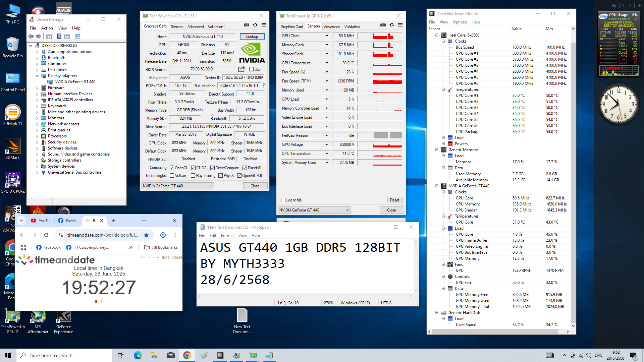Screen dimensions: 644x362
Task: Open the CPUID CPU-Z desktop icon
Action: tap(12, 183)
